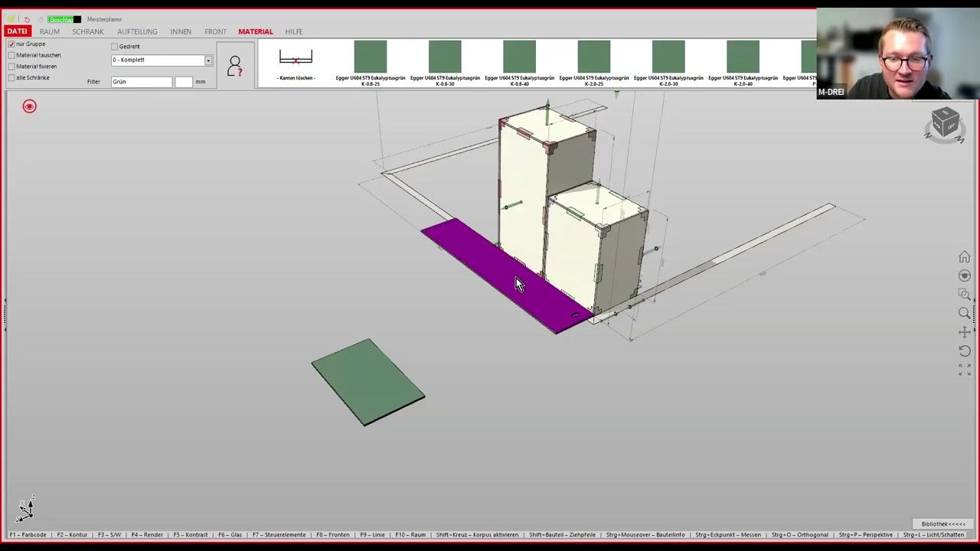Screen dimensions: 980x551
Task: Open the DATEI menu
Action: (17, 31)
